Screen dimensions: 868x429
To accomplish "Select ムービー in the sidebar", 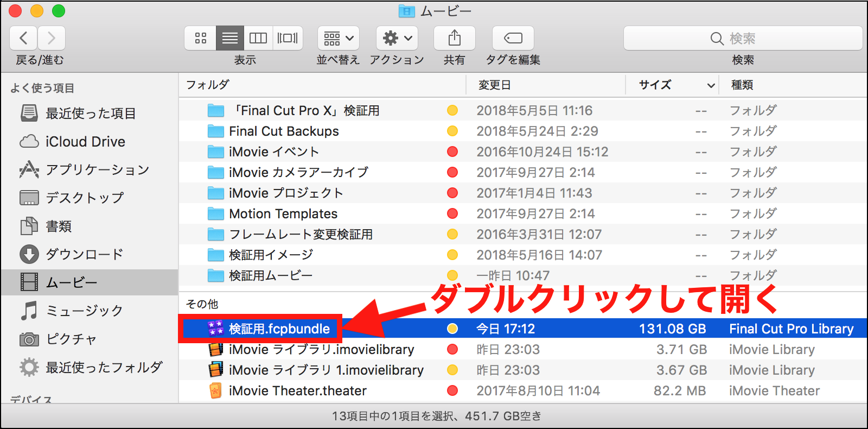I will 90,282.
